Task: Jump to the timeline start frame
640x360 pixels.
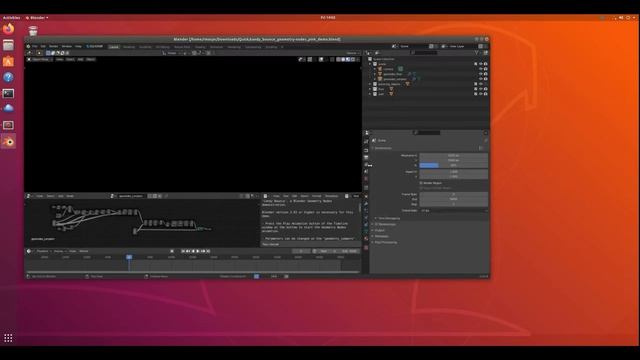Action: coord(183,251)
